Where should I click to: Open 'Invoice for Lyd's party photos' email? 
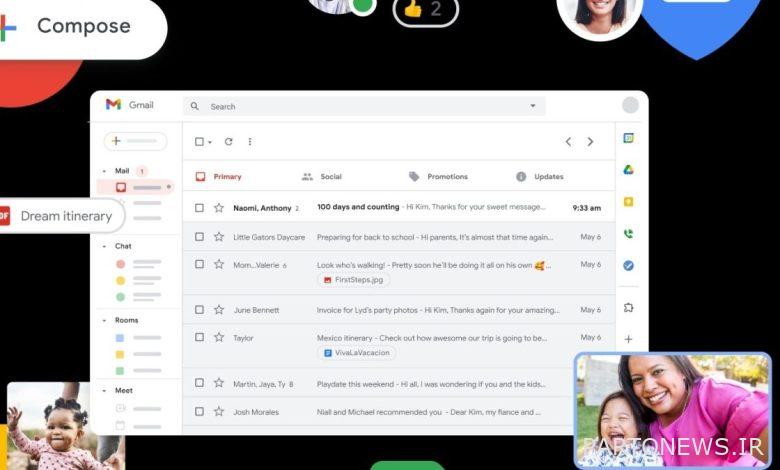click(399, 310)
